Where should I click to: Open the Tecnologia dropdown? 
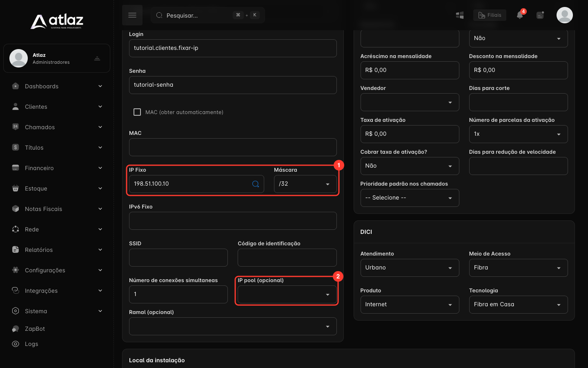coord(518,305)
